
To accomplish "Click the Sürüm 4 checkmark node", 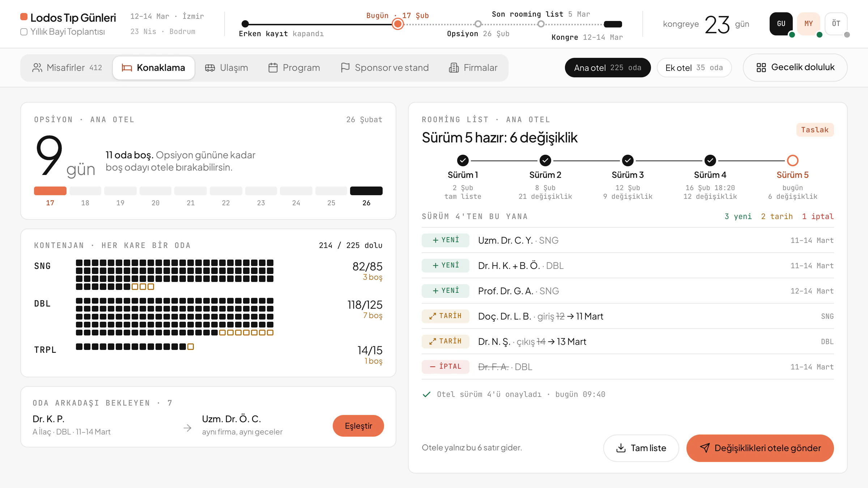I will coord(710,160).
